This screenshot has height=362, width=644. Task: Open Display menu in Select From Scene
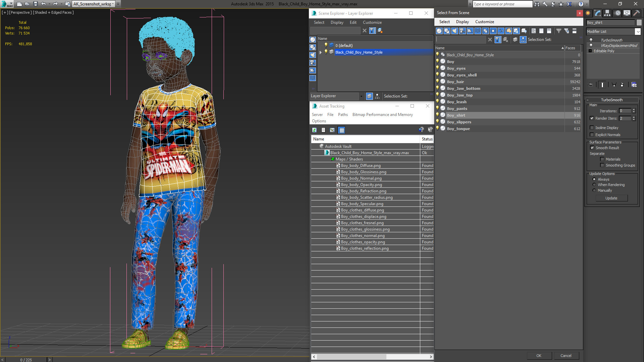tap(462, 22)
